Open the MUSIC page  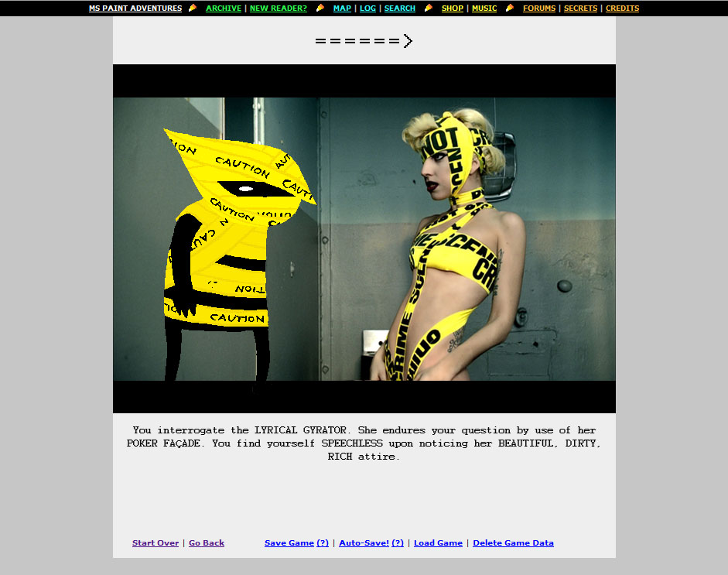click(x=484, y=9)
